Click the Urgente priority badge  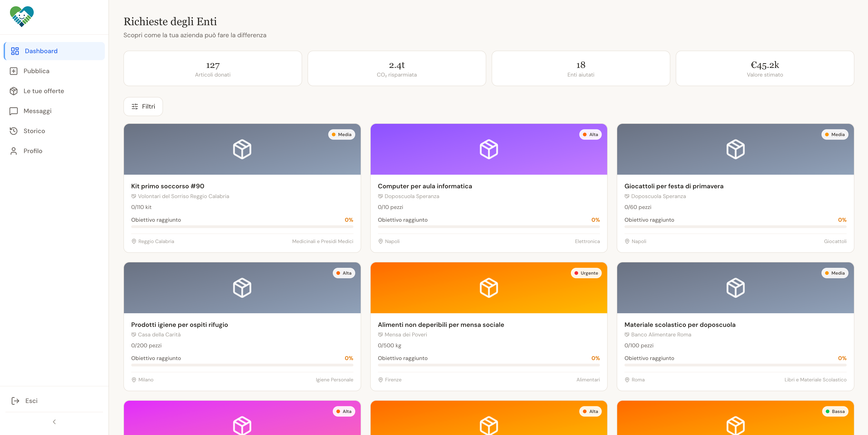[x=586, y=273]
